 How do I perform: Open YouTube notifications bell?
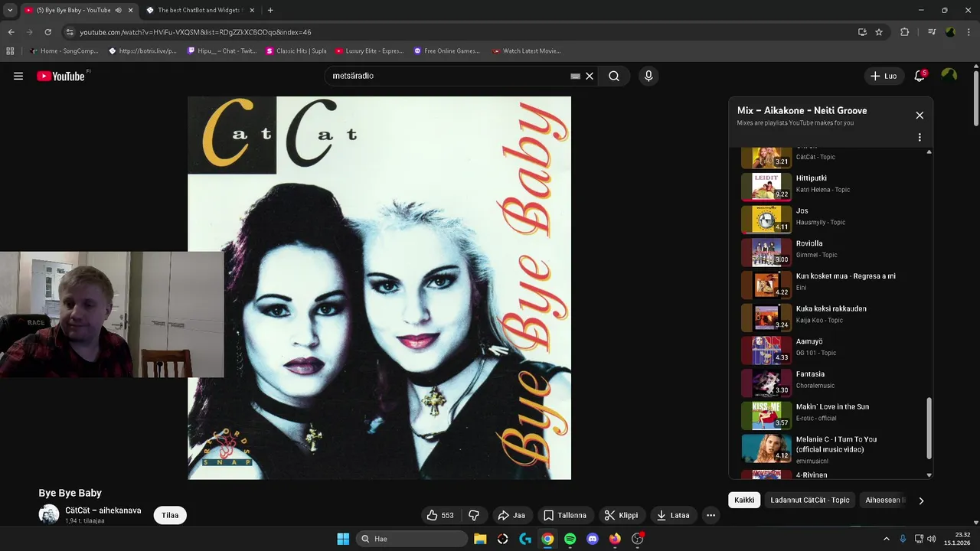[920, 76]
